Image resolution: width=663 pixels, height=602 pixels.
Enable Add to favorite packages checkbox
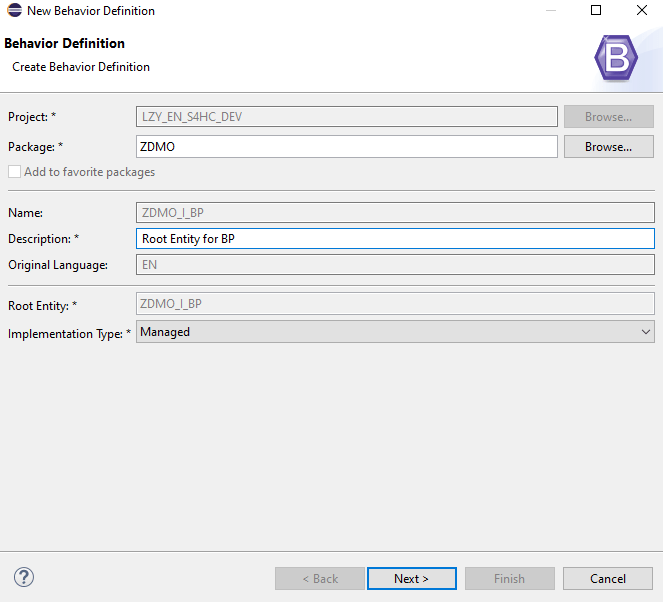[15, 172]
